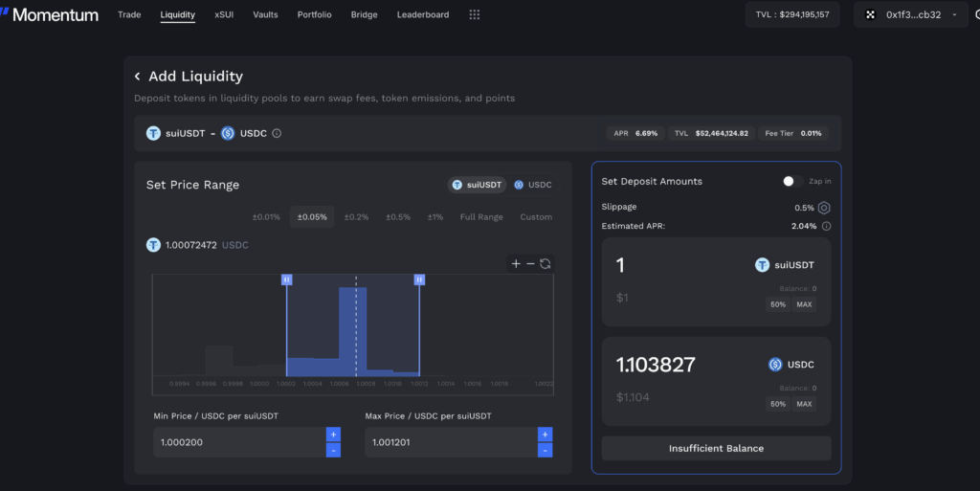Click MAX for the suiUSDT amount

804,304
